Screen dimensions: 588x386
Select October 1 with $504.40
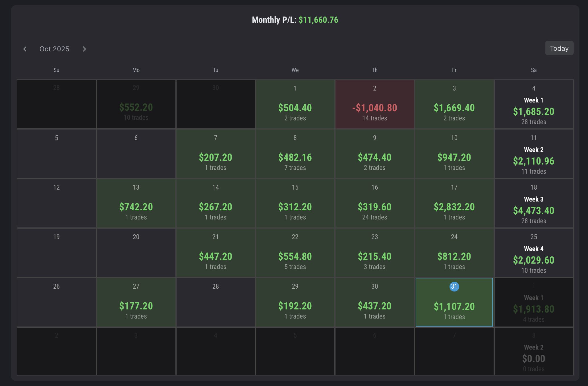coord(295,104)
